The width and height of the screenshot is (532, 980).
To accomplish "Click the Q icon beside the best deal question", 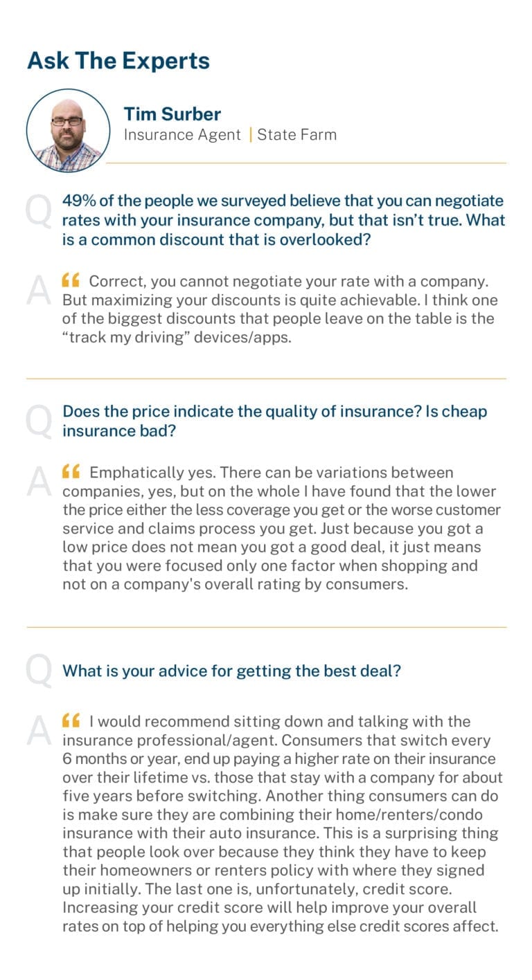I will coord(39,671).
